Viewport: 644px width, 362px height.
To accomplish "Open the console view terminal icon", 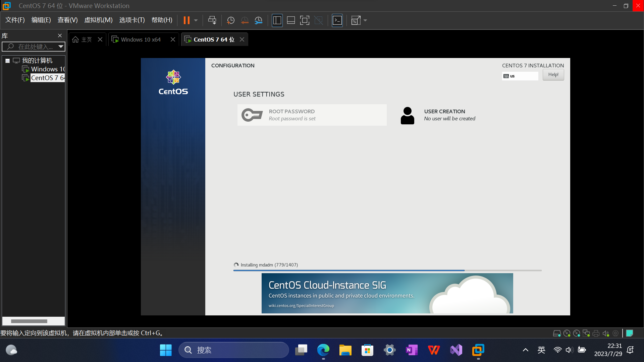I will [x=337, y=20].
